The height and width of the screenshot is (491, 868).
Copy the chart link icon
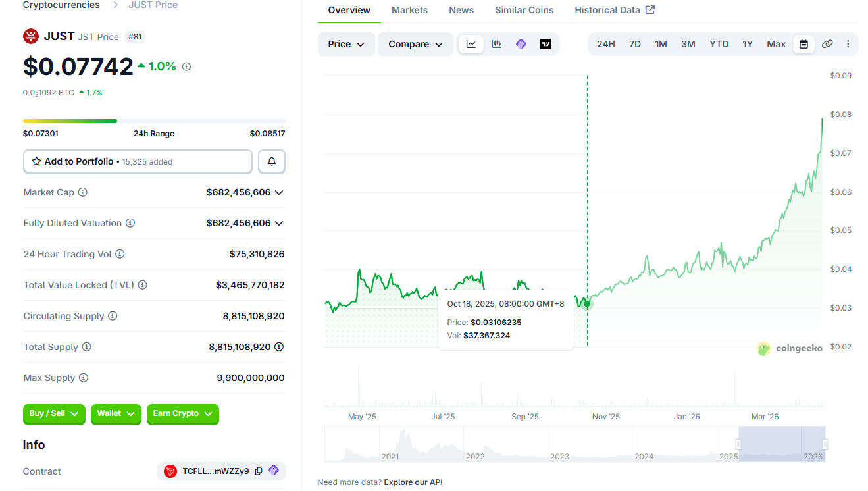pyautogui.click(x=827, y=44)
